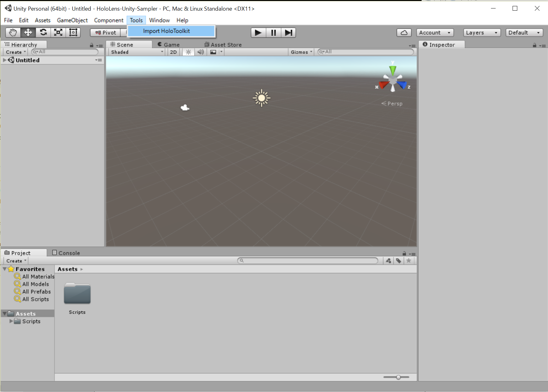Switch to the Game tab

169,44
